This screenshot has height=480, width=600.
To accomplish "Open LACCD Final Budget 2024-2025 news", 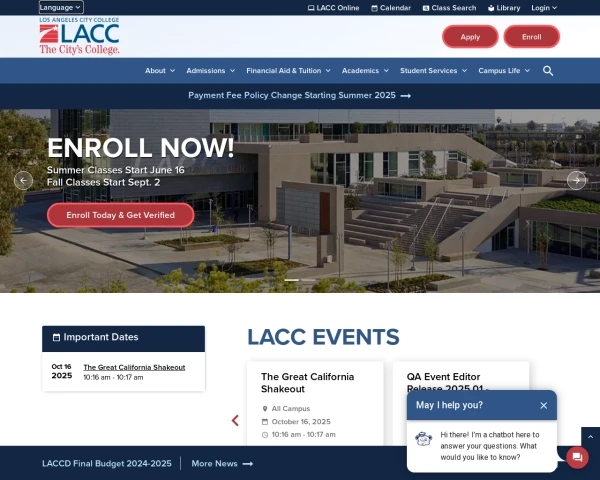I will [x=107, y=464].
